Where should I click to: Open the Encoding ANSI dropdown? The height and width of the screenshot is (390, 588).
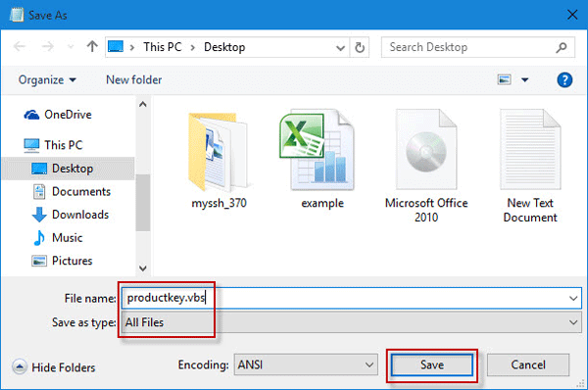306,365
